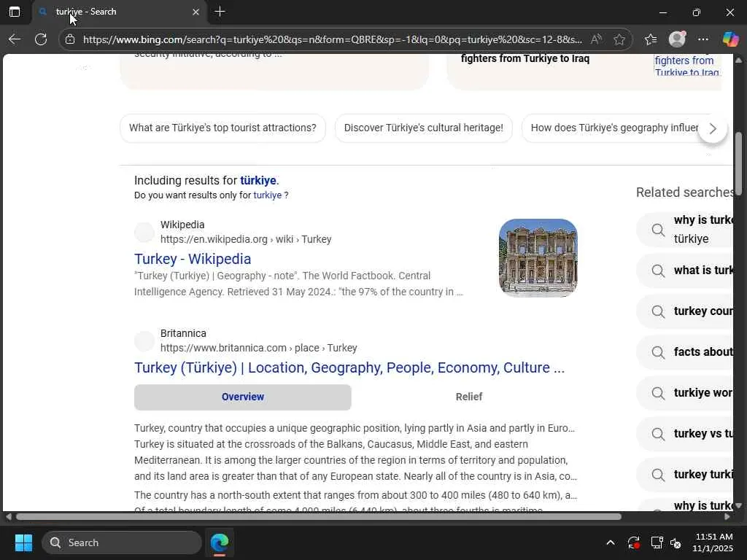Search related 'turkey turki' suggestion

pos(685,475)
